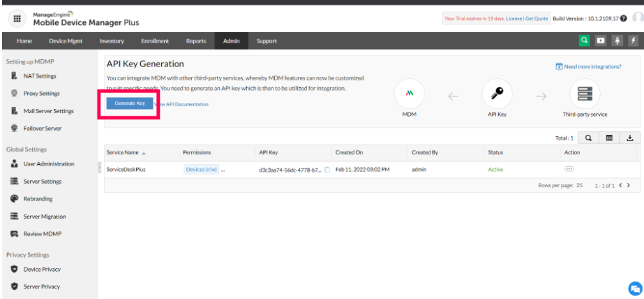Click the Failover Server icon

click(x=15, y=129)
